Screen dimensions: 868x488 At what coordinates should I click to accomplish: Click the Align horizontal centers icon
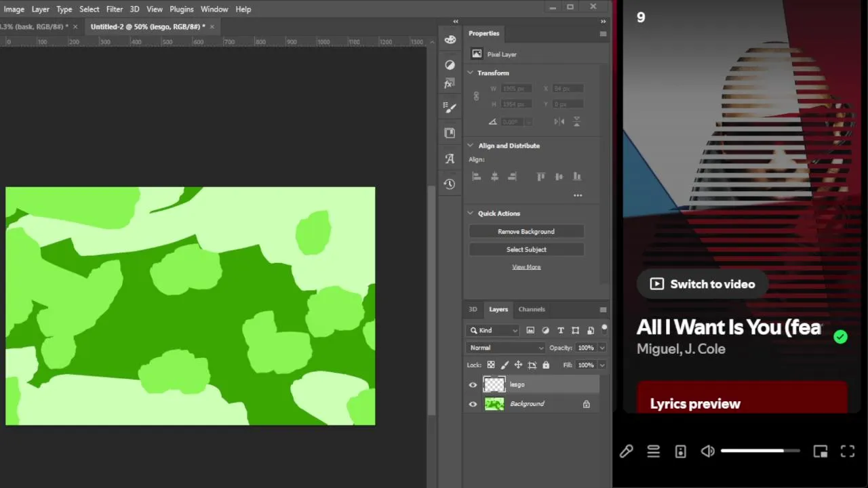click(494, 176)
